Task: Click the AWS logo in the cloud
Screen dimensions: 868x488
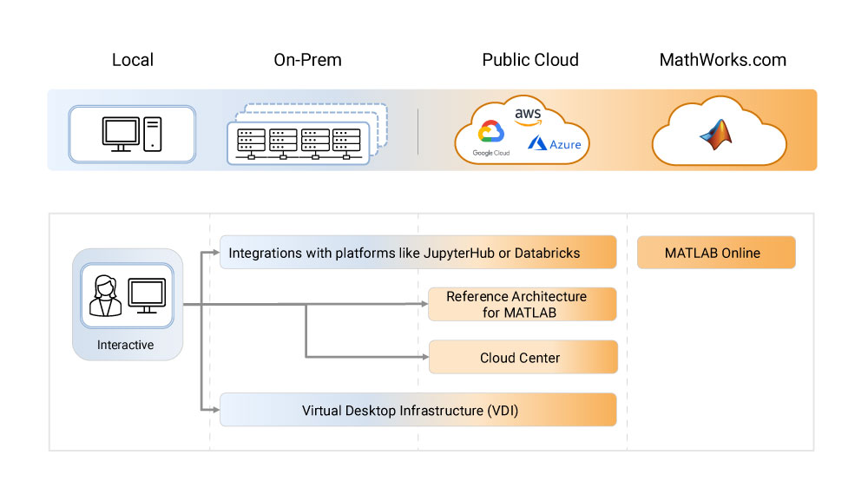Action: click(527, 115)
